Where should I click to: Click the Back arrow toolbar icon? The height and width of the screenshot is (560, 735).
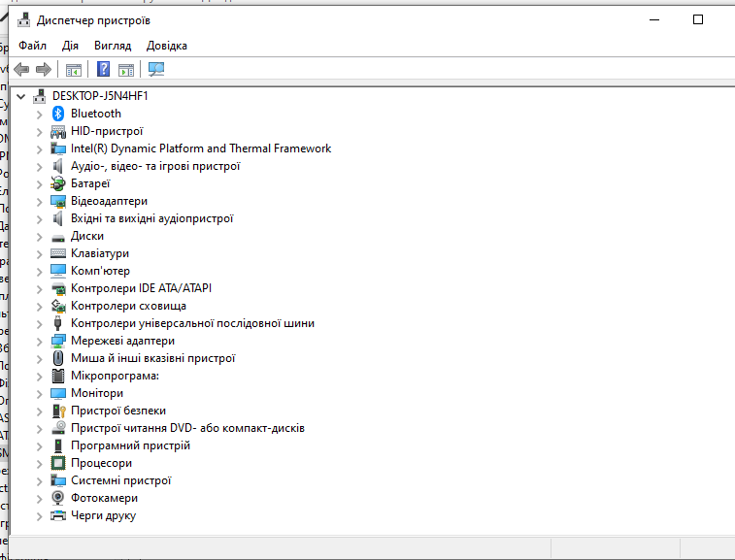pyautogui.click(x=21, y=70)
